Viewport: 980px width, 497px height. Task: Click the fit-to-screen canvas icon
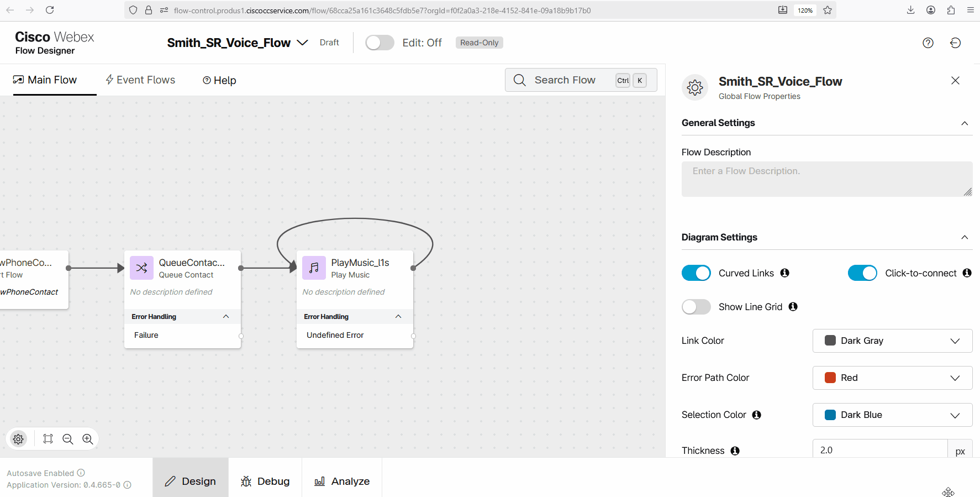[x=48, y=439]
